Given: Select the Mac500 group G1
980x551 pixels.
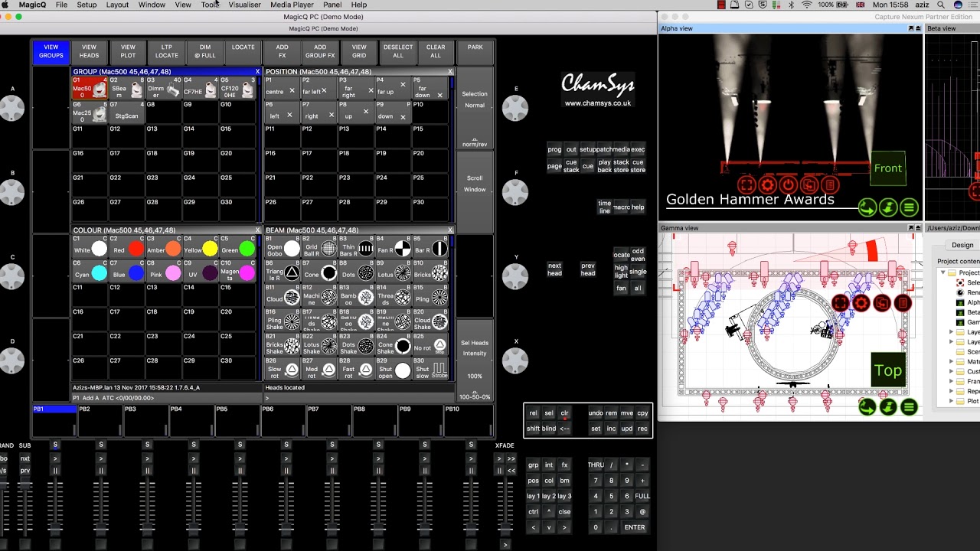Looking at the screenshot, I should 90,88.
